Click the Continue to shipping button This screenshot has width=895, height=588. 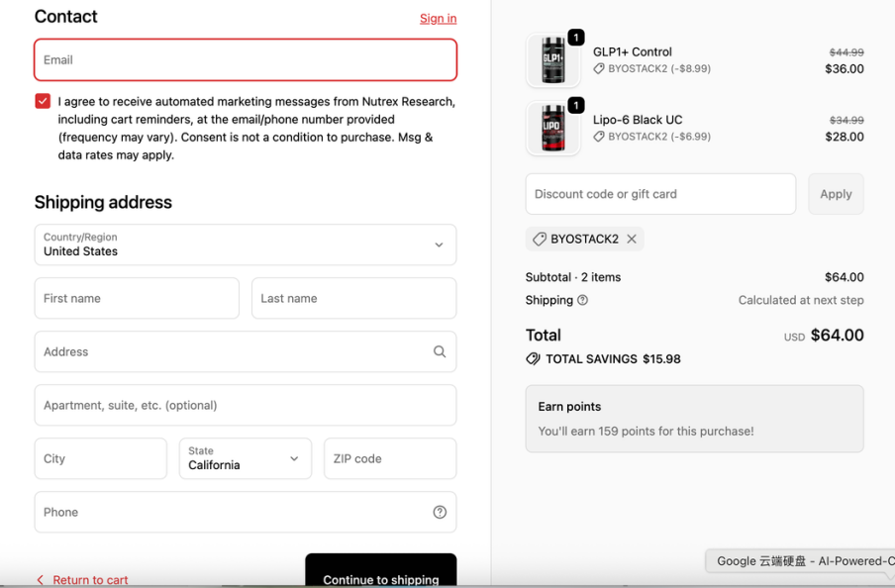[x=381, y=570]
